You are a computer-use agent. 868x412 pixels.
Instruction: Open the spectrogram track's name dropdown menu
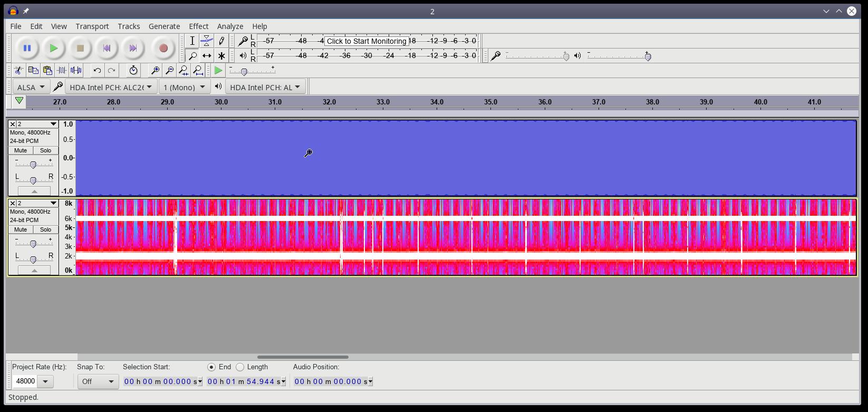pos(38,203)
